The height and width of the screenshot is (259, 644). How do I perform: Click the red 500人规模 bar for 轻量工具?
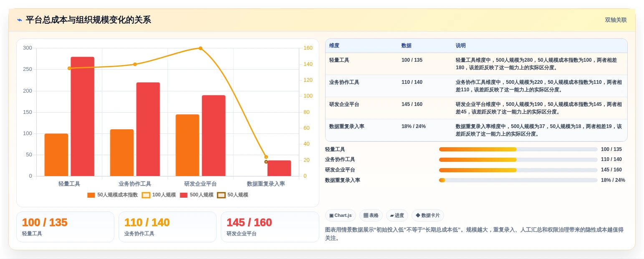pos(83,116)
